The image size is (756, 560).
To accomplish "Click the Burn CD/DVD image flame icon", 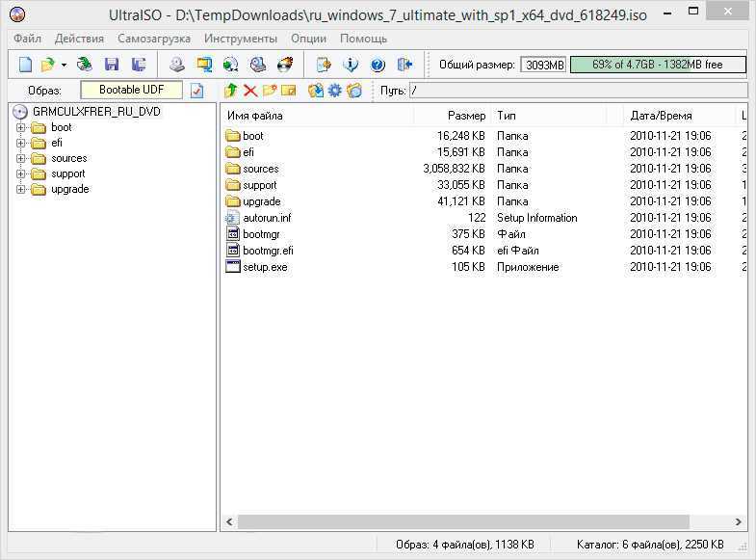I will [285, 65].
